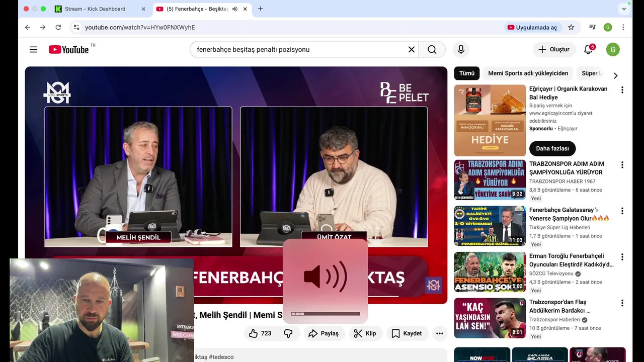Open Trabzonspor Haberleri channel link
Image resolution: width=644 pixels, height=362 pixels.
554,320
